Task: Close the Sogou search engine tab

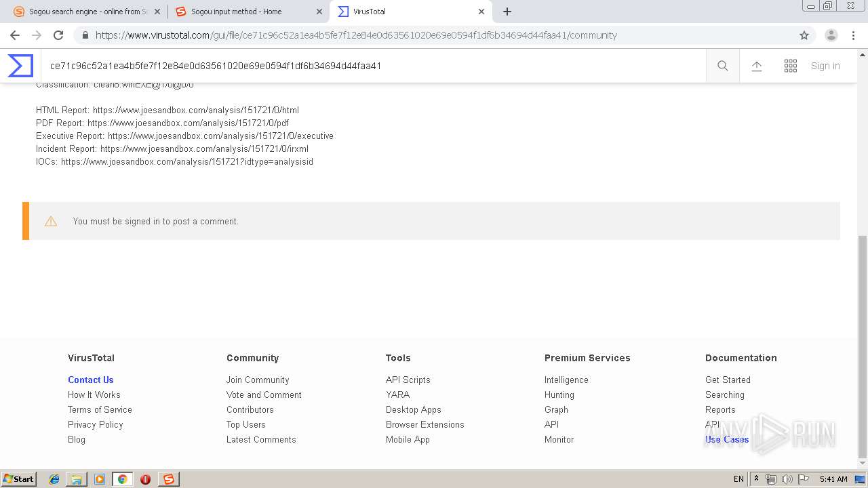Action: (x=157, y=12)
